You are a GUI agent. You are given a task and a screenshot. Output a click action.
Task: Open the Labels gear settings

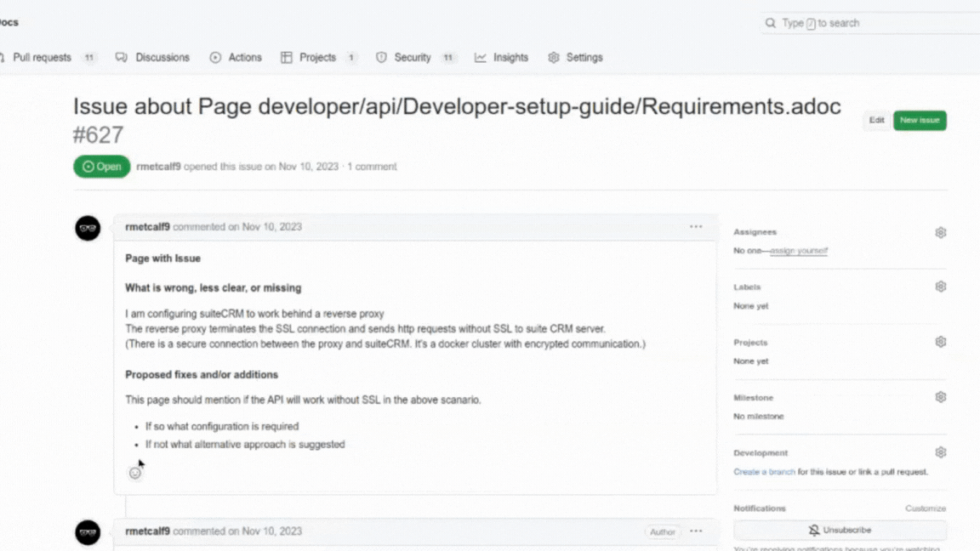pos(940,287)
